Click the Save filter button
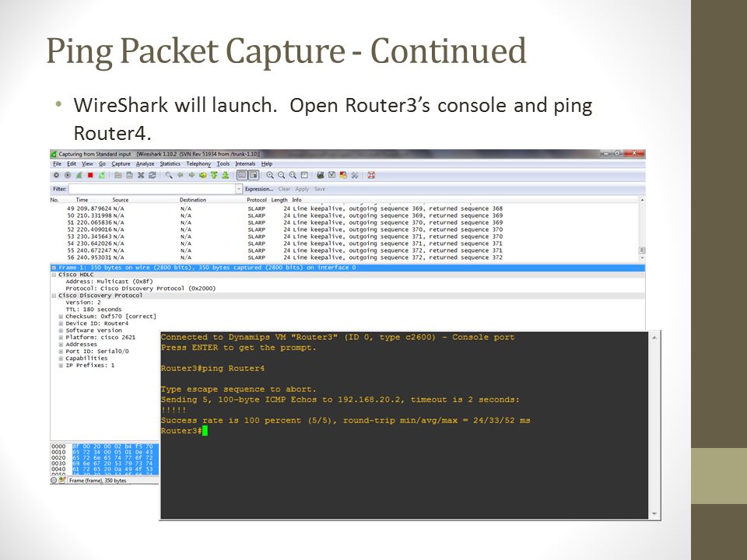 tap(320, 189)
